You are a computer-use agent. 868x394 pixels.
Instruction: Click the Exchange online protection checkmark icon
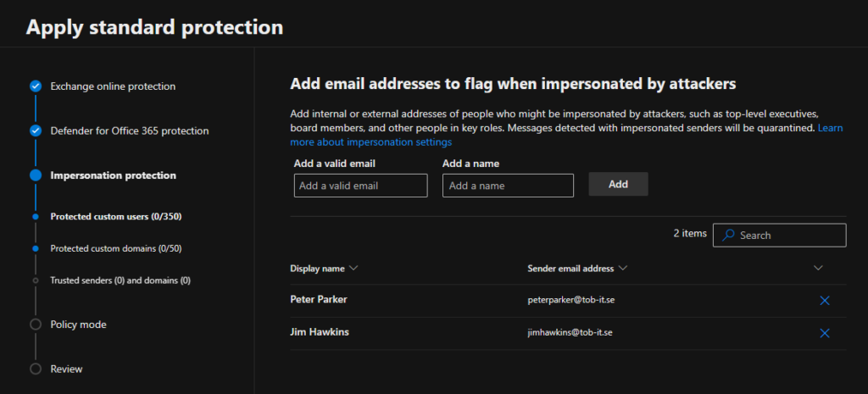pyautogui.click(x=36, y=86)
